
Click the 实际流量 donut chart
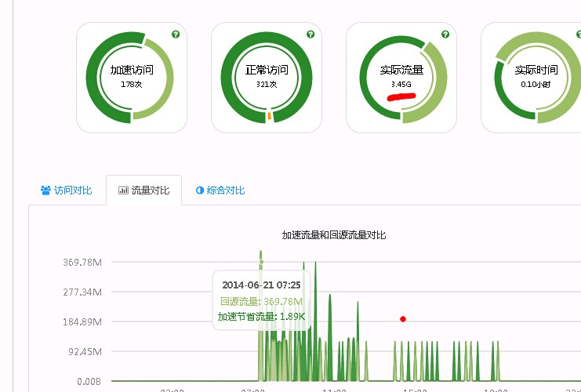403,79
